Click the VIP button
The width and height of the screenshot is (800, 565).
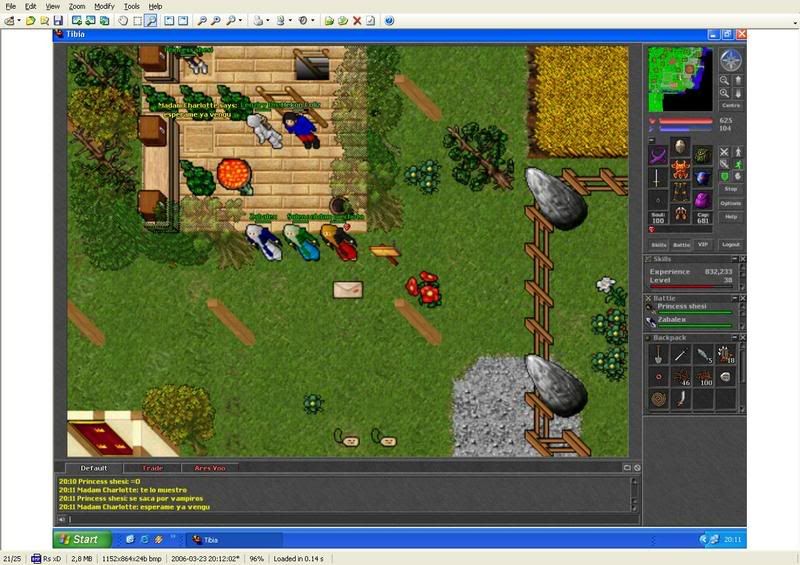tap(703, 244)
